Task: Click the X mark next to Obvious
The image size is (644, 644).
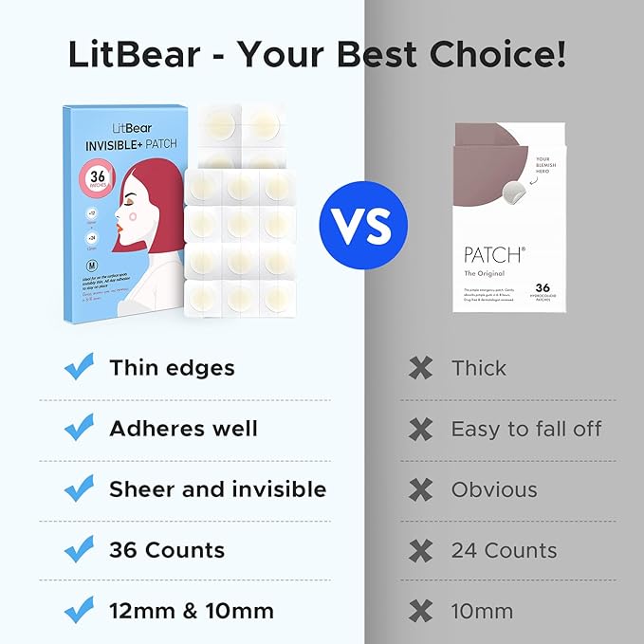Action: coord(420,489)
